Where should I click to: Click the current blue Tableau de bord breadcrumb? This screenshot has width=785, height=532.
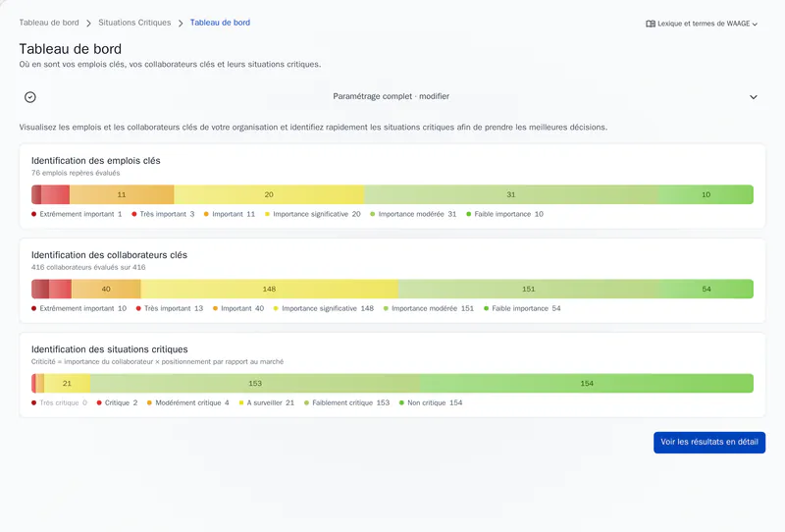(220, 23)
